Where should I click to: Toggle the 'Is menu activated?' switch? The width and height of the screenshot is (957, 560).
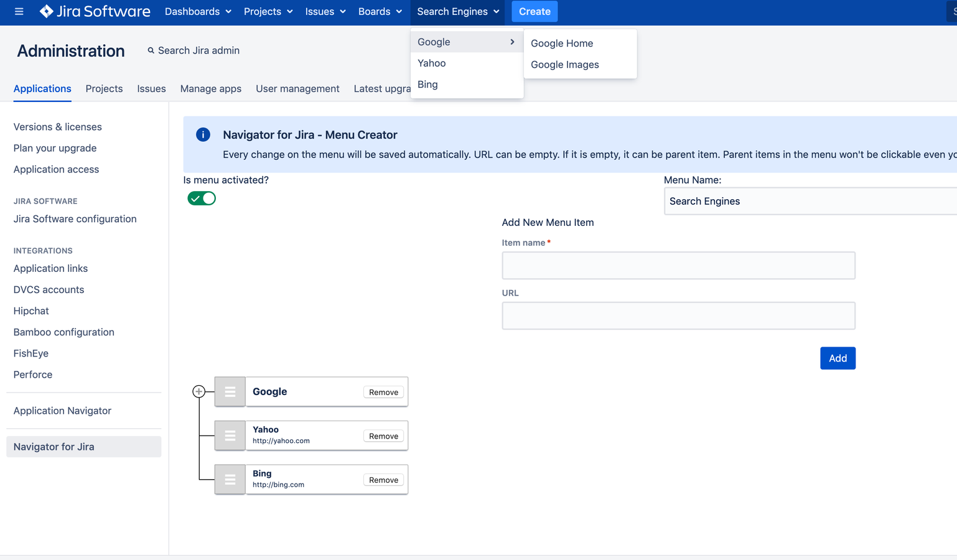(202, 198)
